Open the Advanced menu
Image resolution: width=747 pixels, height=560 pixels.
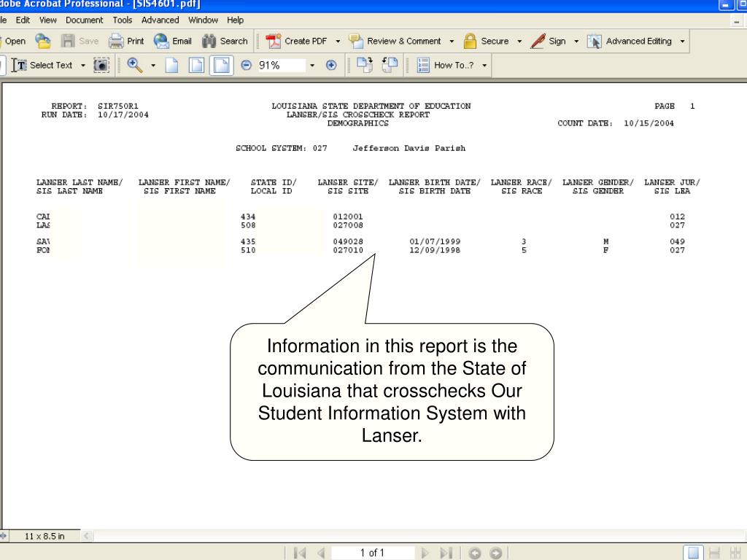tap(160, 20)
